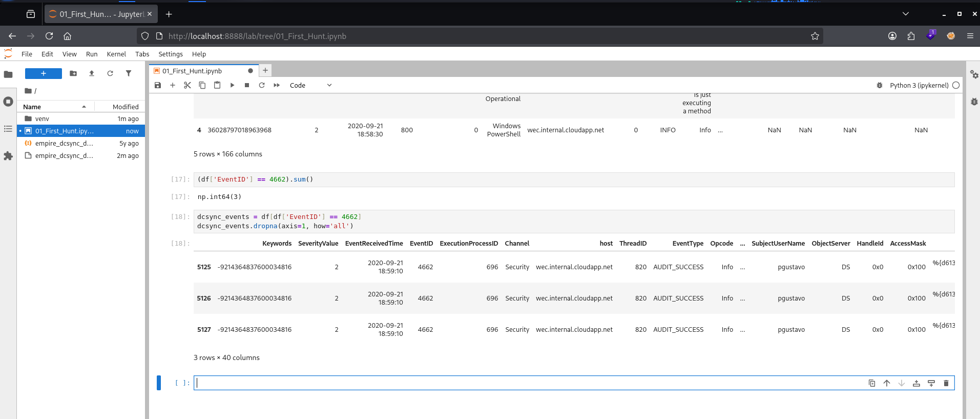The image size is (980, 419).
Task: Open the notebook debugger bug icon
Action: point(880,85)
